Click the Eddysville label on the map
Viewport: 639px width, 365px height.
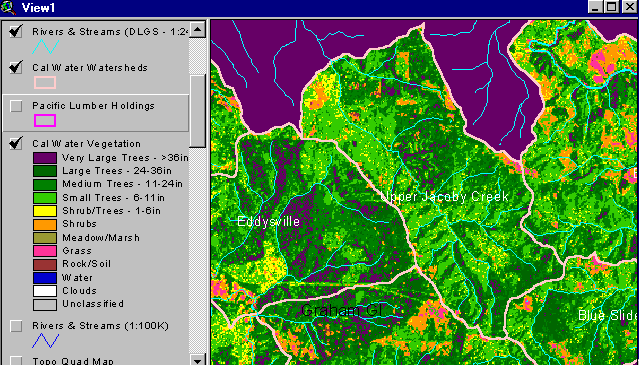269,222
